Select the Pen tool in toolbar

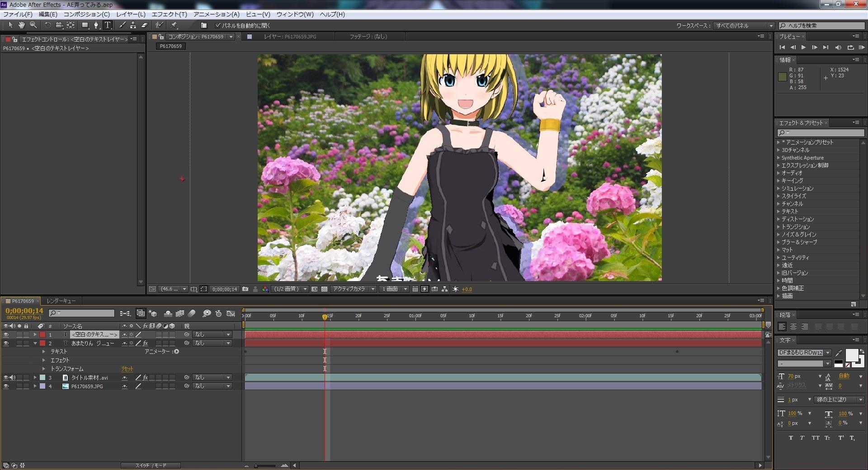click(96, 25)
